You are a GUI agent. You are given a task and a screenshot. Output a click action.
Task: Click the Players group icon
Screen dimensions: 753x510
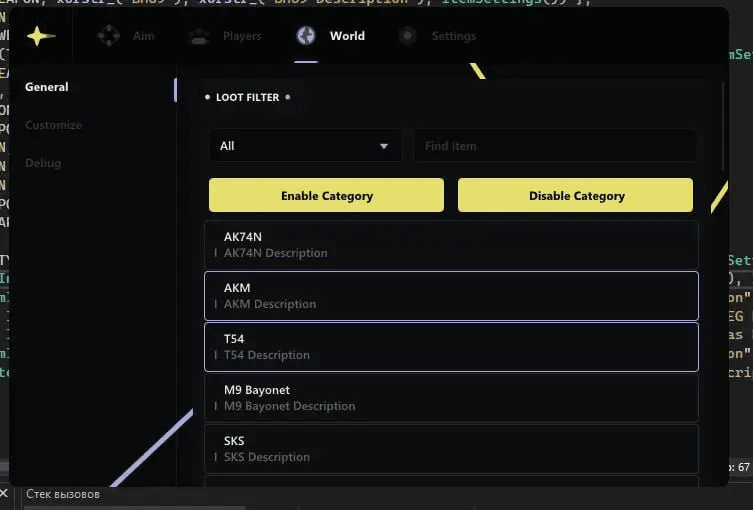199,36
